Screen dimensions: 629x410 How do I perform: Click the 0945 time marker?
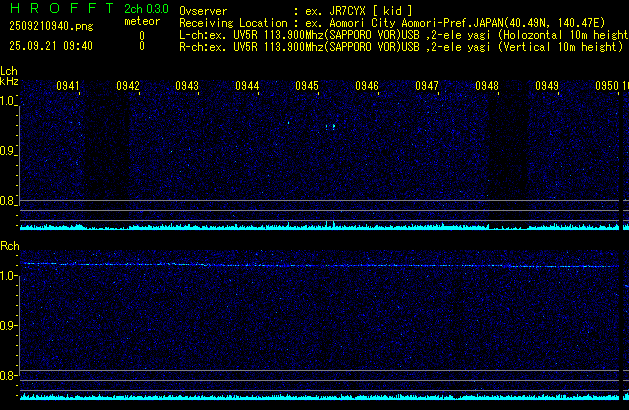[307, 87]
